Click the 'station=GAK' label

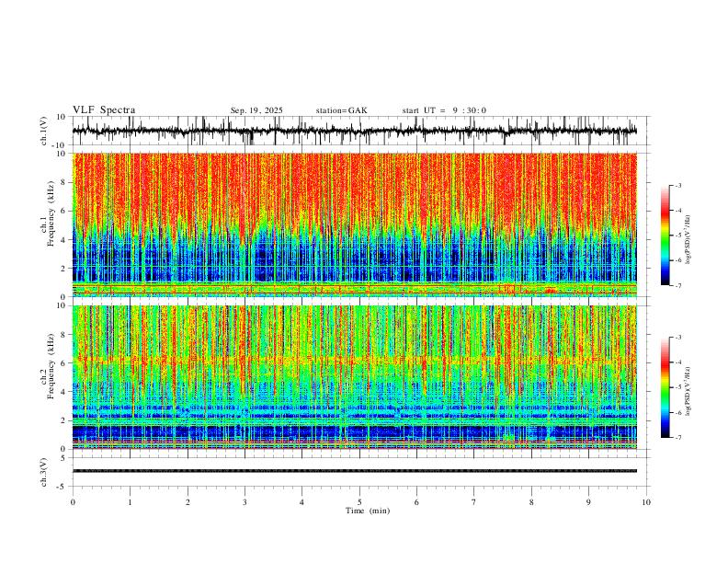point(341,110)
